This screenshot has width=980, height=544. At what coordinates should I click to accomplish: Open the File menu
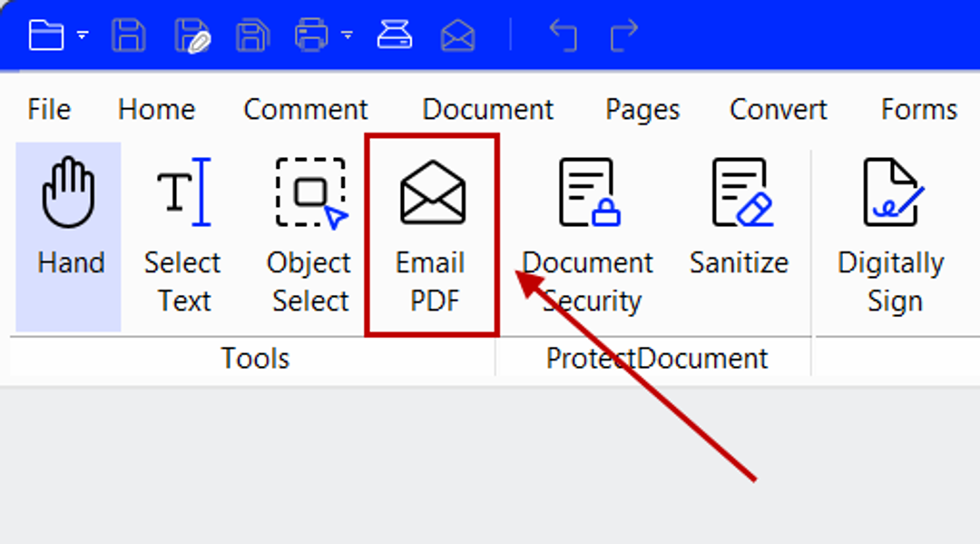[49, 110]
